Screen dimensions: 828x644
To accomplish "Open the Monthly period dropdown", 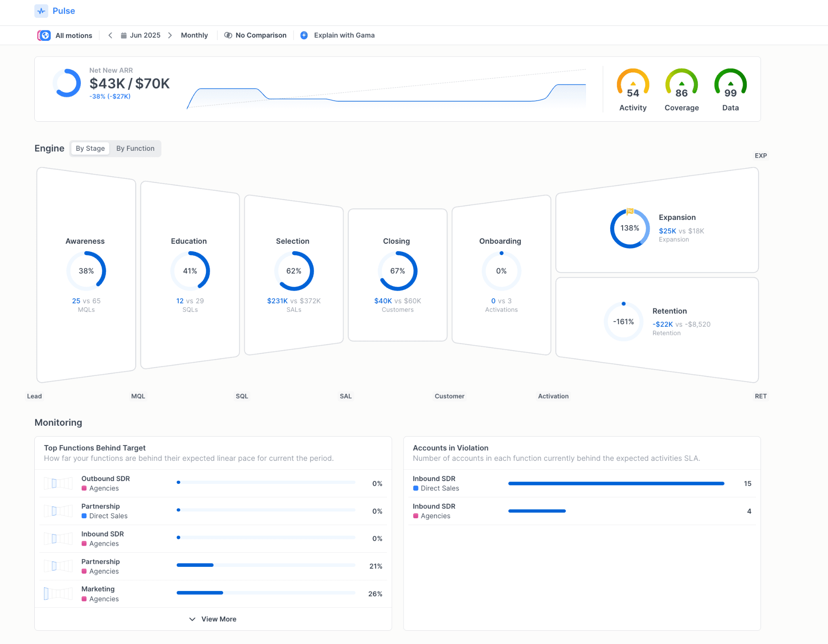I will pyautogui.click(x=194, y=35).
